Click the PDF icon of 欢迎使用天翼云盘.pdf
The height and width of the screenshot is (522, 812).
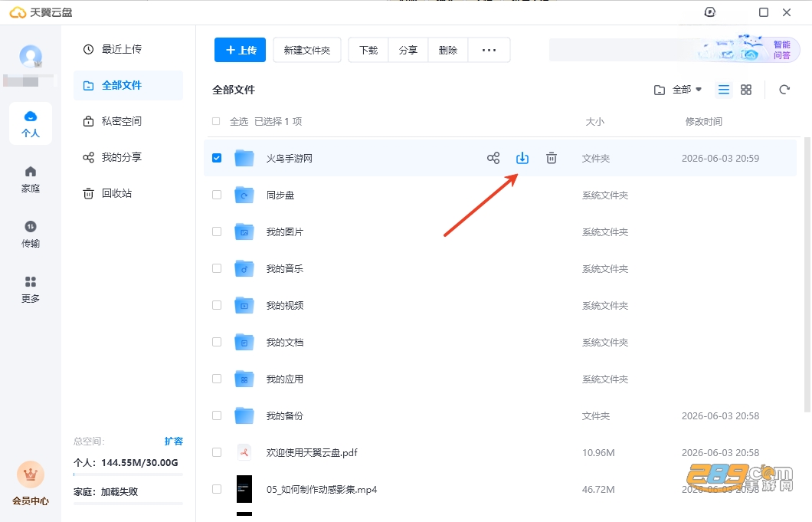point(244,452)
